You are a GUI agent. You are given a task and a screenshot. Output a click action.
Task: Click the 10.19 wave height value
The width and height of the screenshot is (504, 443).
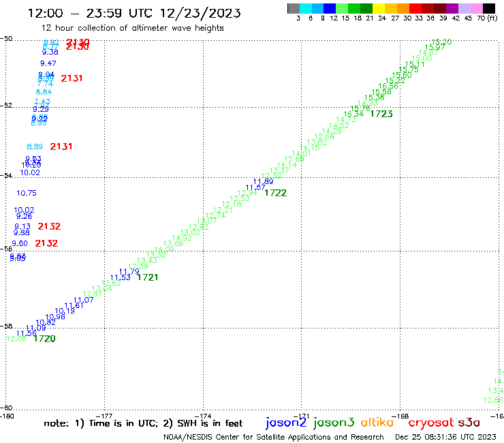pyautogui.click(x=65, y=311)
